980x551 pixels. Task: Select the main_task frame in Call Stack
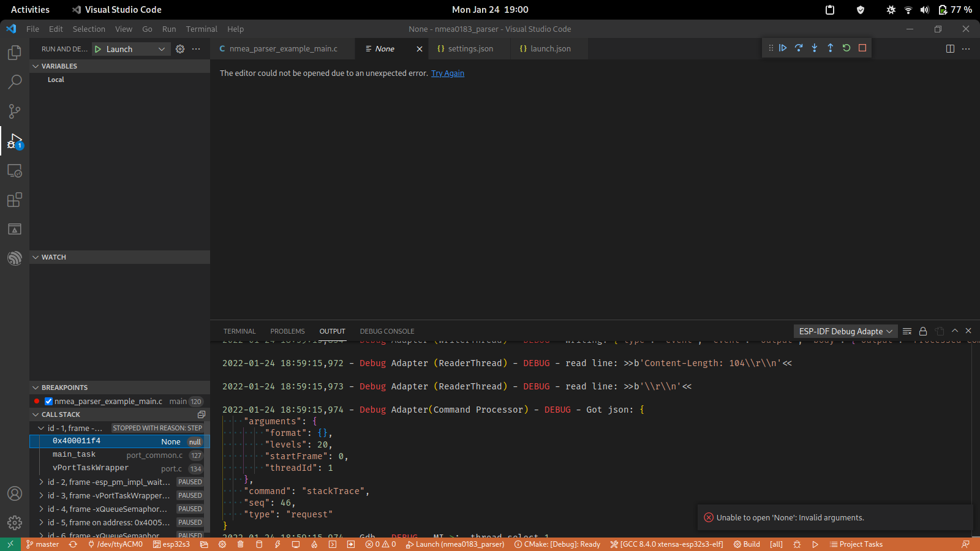[x=73, y=454]
